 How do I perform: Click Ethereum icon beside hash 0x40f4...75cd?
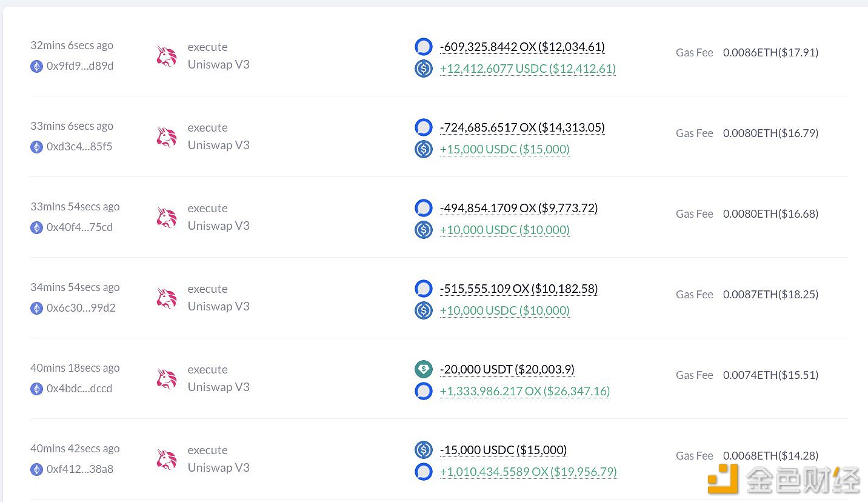(x=37, y=227)
